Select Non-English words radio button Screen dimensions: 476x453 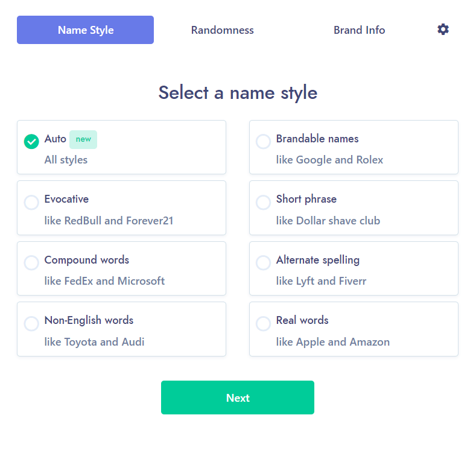(31, 323)
